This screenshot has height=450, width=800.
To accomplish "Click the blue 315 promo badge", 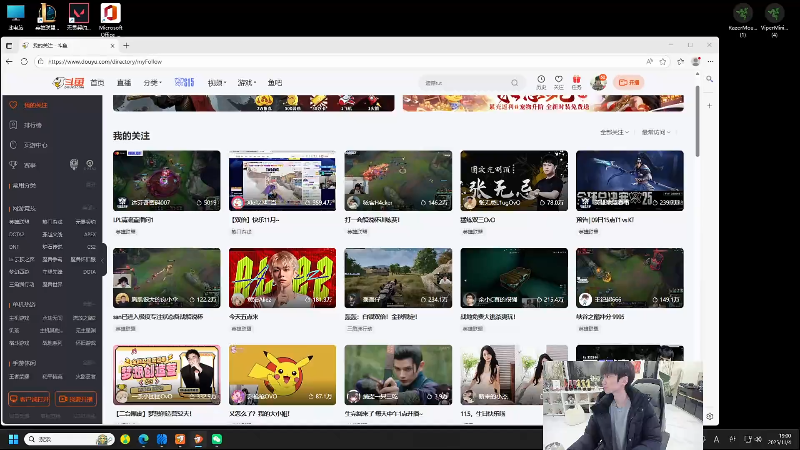I will point(184,82).
